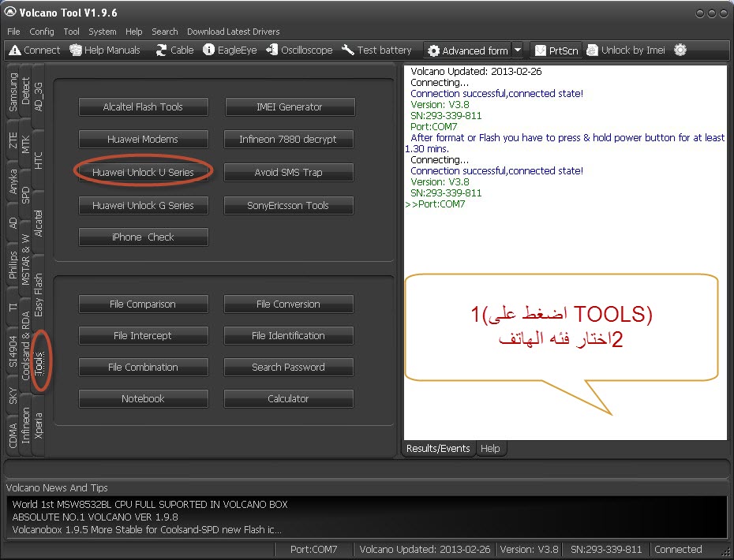The height and width of the screenshot is (560, 734).
Task: Switch to the Detect side tab
Action: [25, 90]
